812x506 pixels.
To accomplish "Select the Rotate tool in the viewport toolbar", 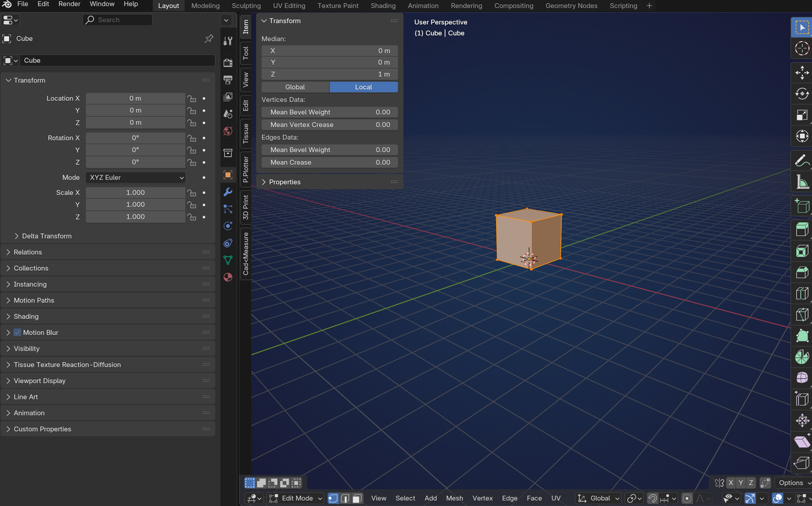I will pyautogui.click(x=802, y=93).
